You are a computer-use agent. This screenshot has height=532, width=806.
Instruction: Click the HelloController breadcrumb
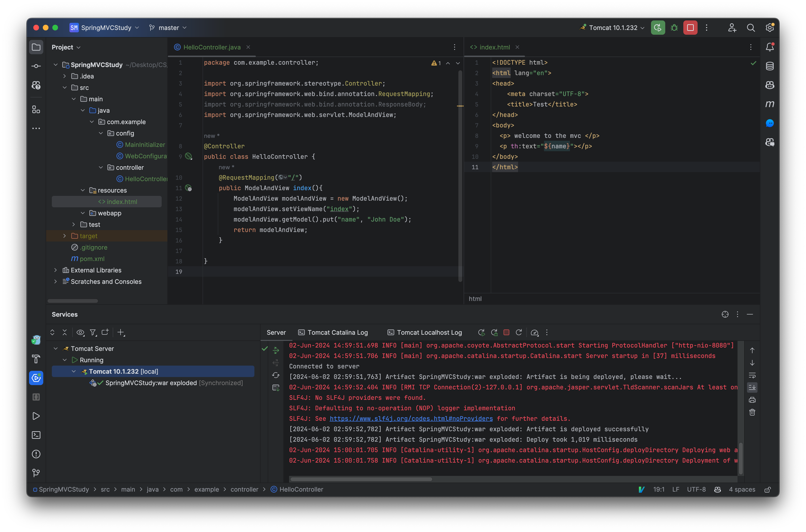click(x=300, y=490)
